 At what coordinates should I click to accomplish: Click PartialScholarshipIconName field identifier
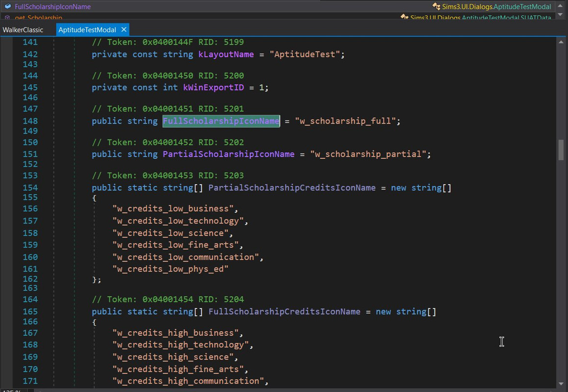coord(229,154)
